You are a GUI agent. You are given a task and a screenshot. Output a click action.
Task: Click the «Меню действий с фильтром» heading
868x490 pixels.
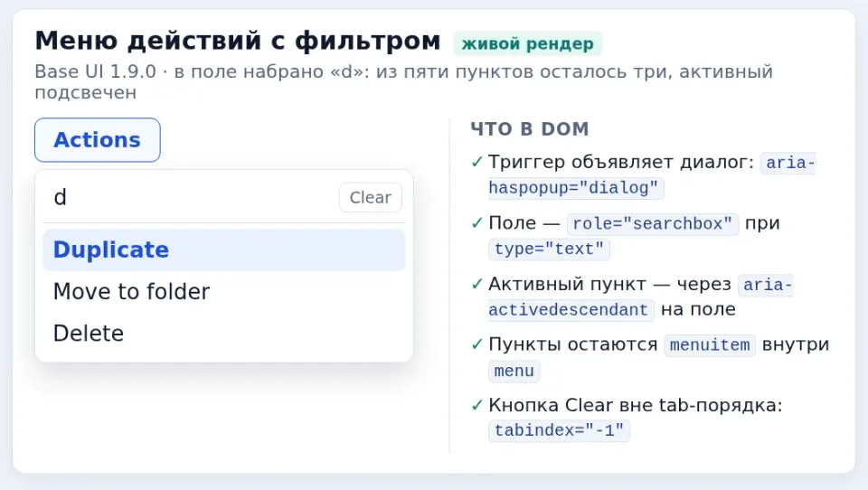(x=238, y=41)
